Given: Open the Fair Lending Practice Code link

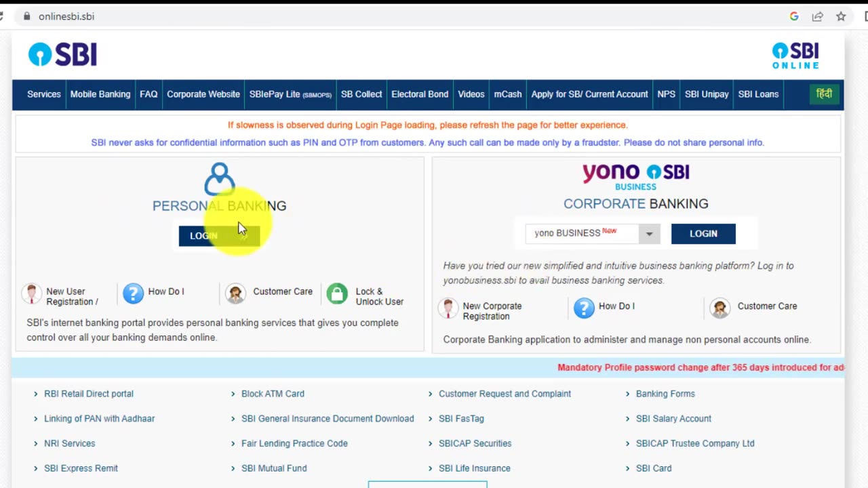Looking at the screenshot, I should coord(294,443).
